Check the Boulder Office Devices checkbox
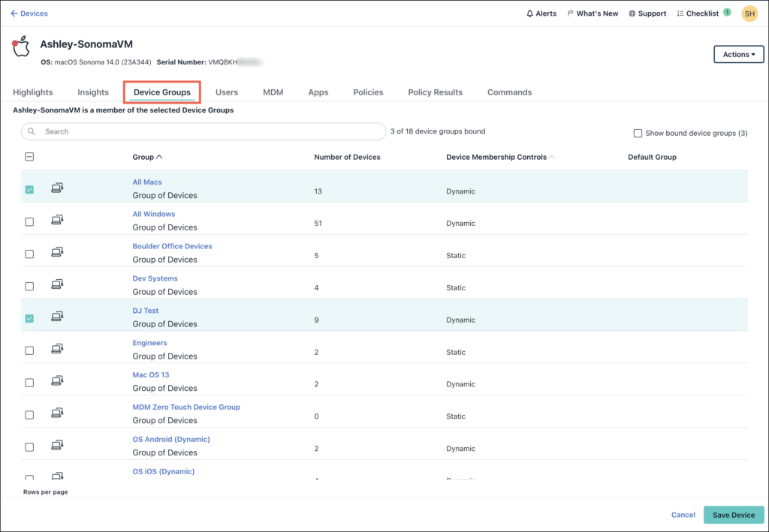Screen dimensions: 769x532 pos(29,254)
